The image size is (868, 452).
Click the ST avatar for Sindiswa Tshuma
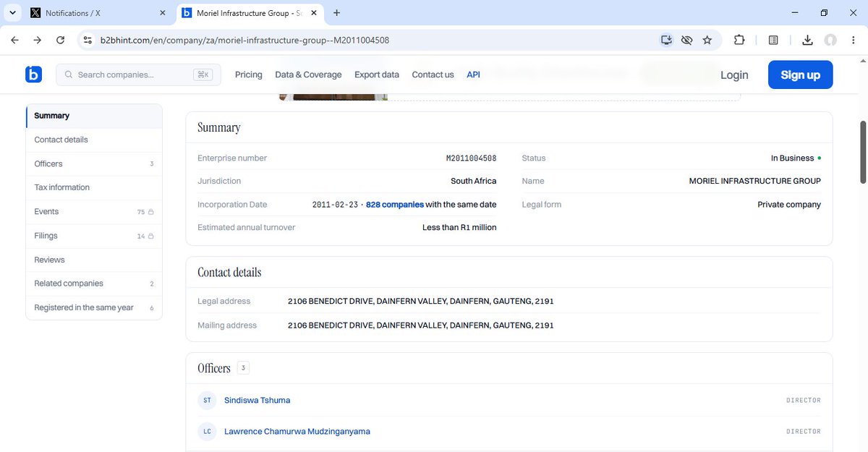[x=208, y=400]
